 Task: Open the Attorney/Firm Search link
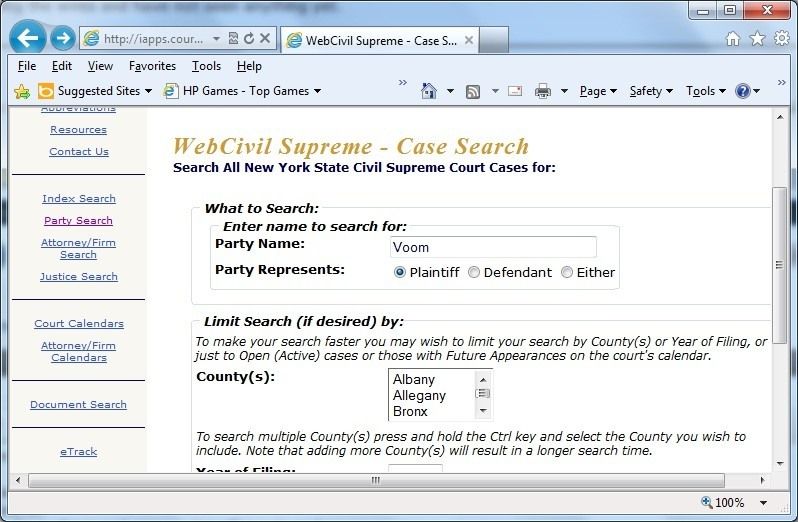(x=78, y=248)
